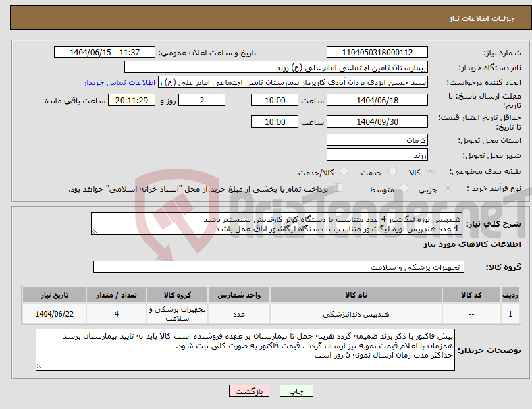The image size is (532, 409).
Task: Click the request creator name field
Action: 293,82
